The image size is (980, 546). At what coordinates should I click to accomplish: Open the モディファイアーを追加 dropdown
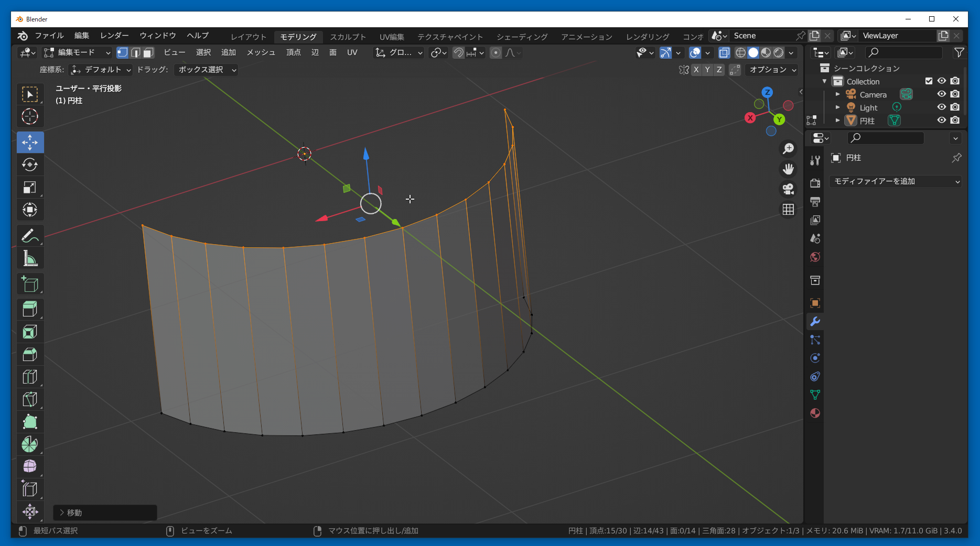(x=896, y=181)
